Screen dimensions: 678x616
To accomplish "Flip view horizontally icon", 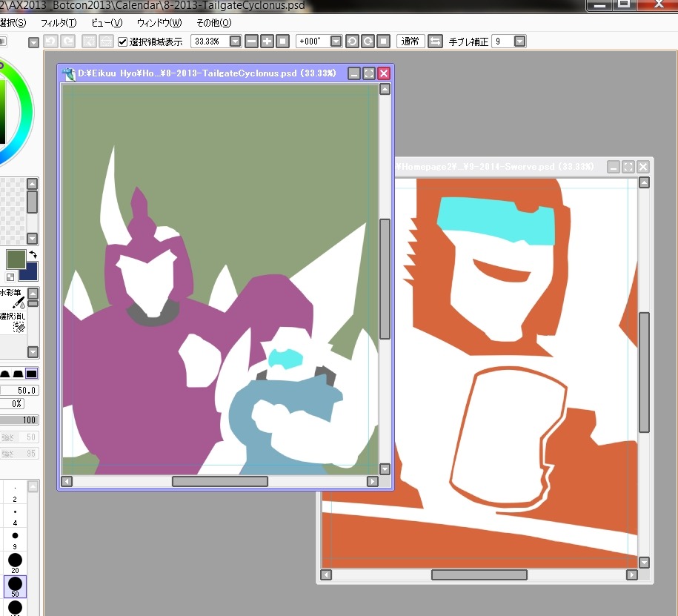I will (x=435, y=42).
